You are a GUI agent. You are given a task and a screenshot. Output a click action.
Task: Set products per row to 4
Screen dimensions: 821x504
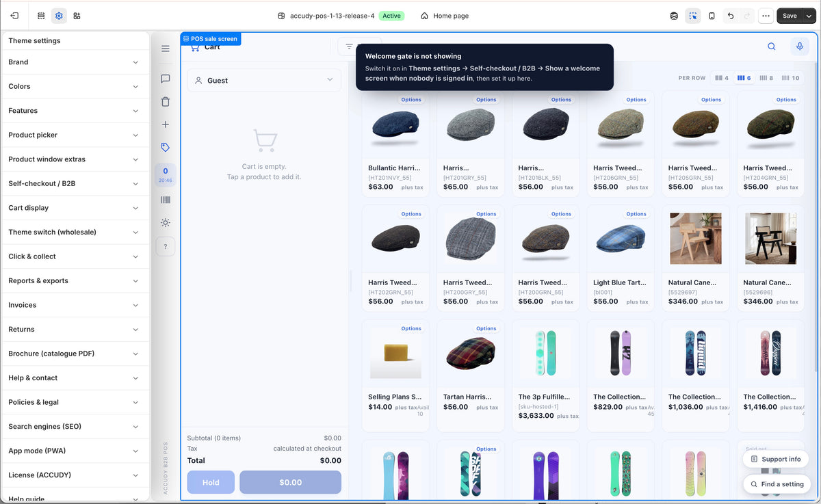[x=722, y=78]
